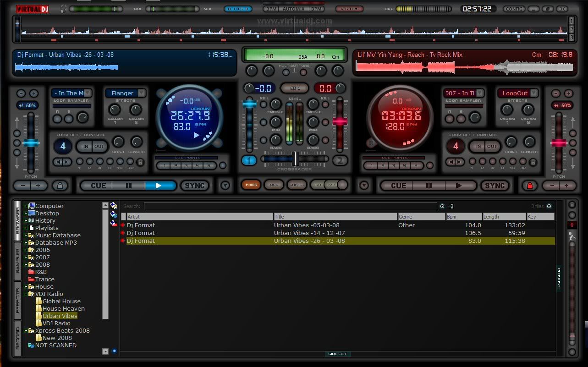The width and height of the screenshot is (588, 367).
Task: Select the MIXER center panel tab
Action: (251, 185)
